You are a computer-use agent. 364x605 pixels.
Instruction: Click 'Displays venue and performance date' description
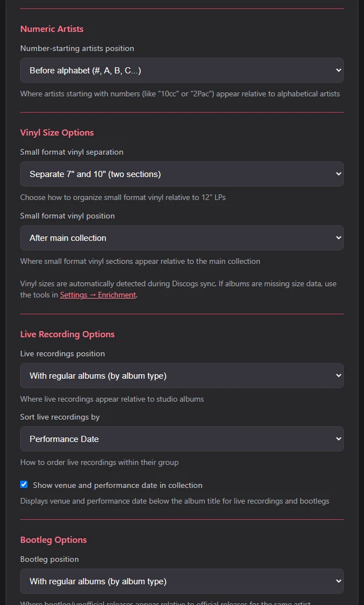pyautogui.click(x=175, y=501)
